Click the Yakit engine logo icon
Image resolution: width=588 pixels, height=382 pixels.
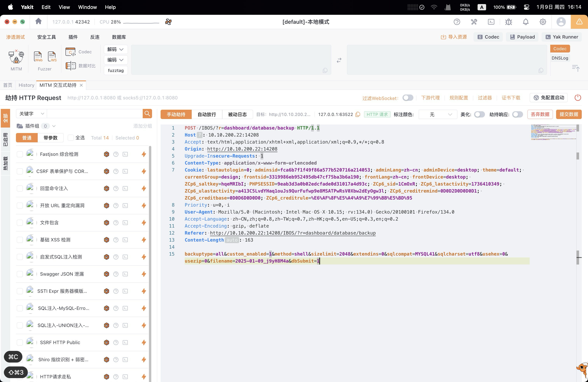point(168,22)
